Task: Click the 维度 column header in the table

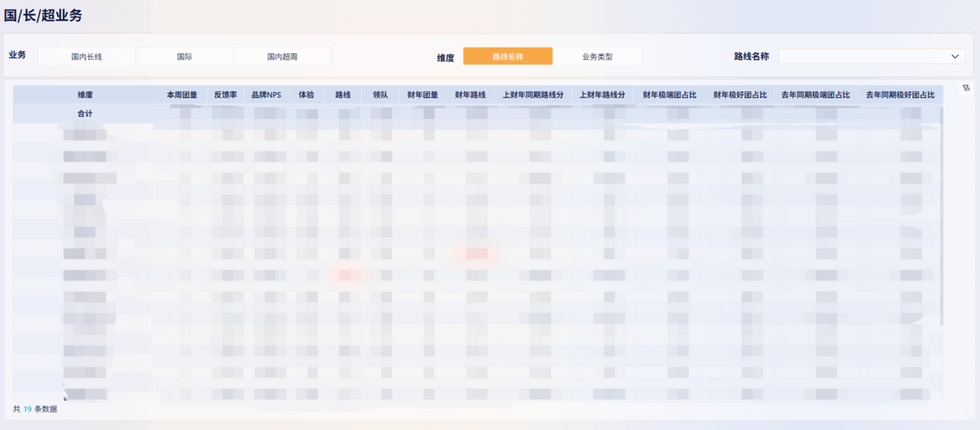Action: (85, 95)
